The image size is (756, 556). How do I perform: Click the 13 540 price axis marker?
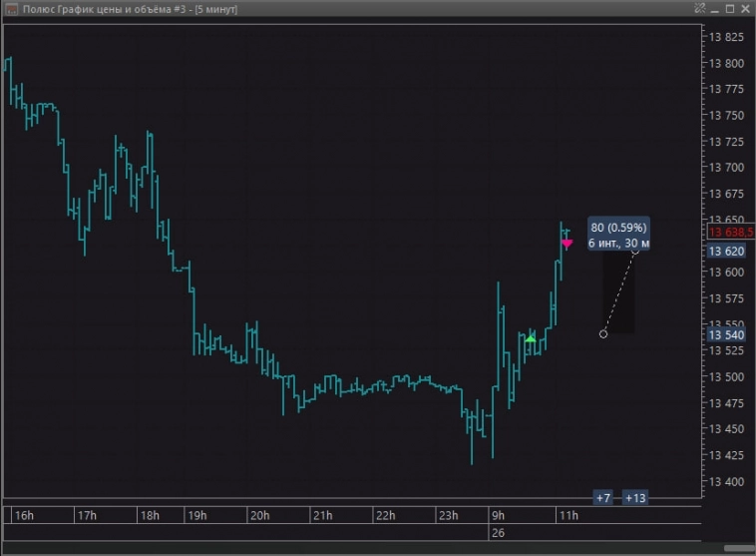click(726, 334)
